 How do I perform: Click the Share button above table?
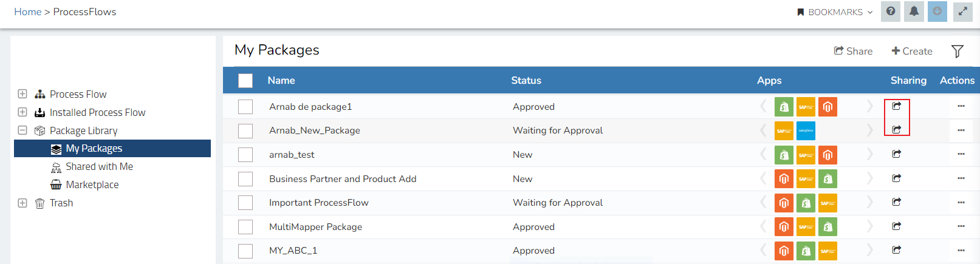[x=853, y=52]
